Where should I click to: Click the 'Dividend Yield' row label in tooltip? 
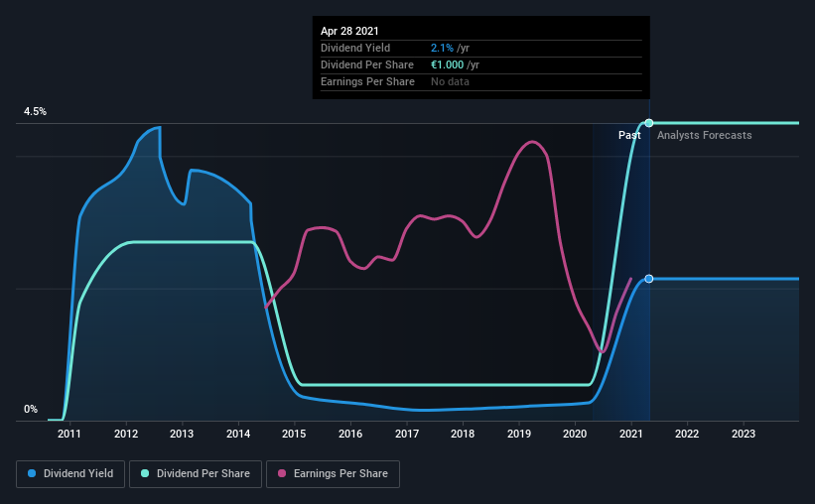355,48
